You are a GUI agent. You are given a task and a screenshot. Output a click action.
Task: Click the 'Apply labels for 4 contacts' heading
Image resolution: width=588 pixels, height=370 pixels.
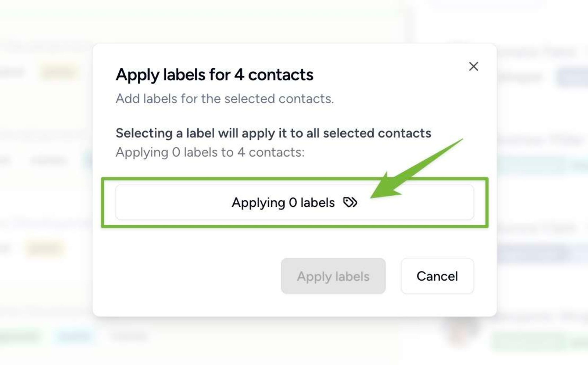tap(214, 75)
